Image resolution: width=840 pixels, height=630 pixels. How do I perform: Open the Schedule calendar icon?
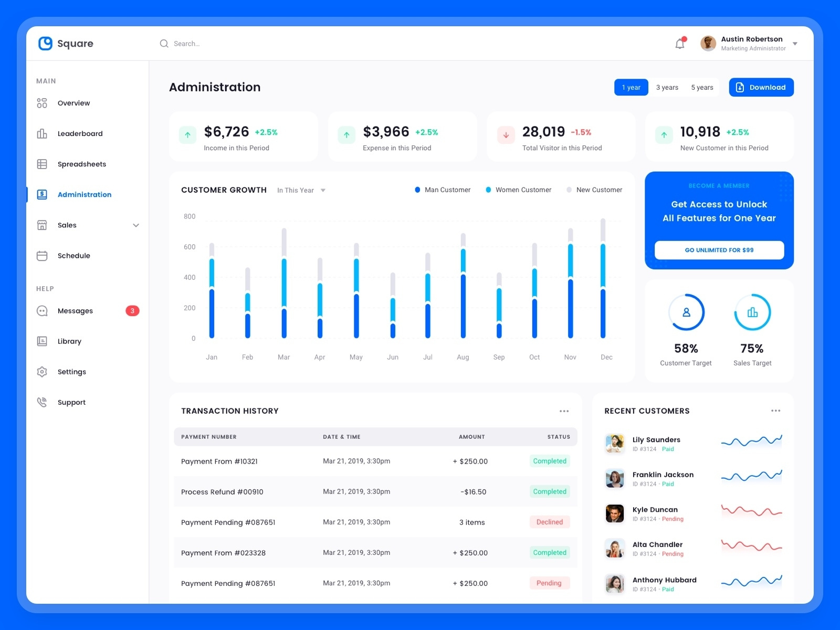tap(42, 256)
